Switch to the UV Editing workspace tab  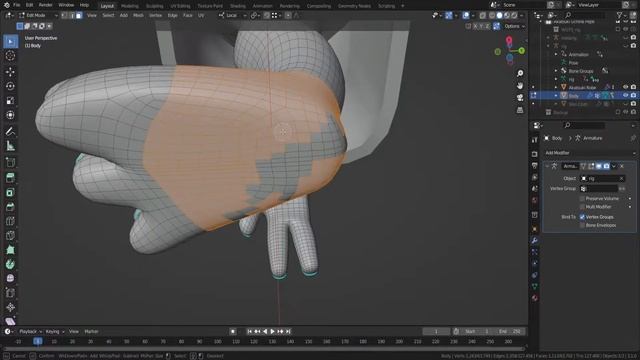point(180,6)
